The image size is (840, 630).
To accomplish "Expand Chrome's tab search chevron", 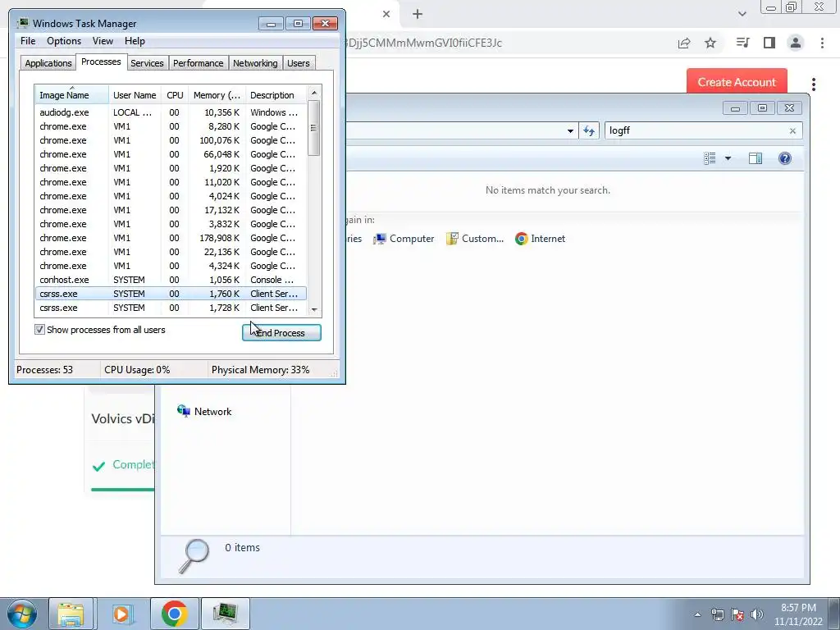I will point(742,14).
